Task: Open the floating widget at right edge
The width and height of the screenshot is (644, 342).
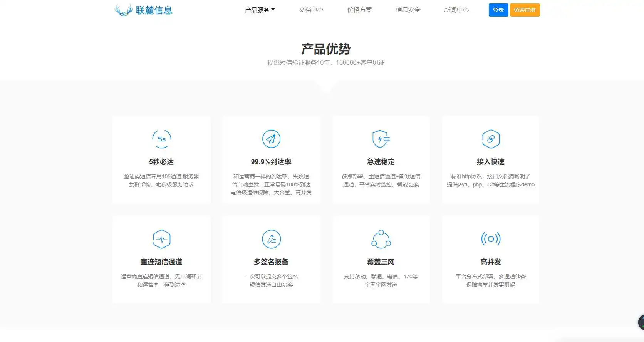Action: pos(641,322)
